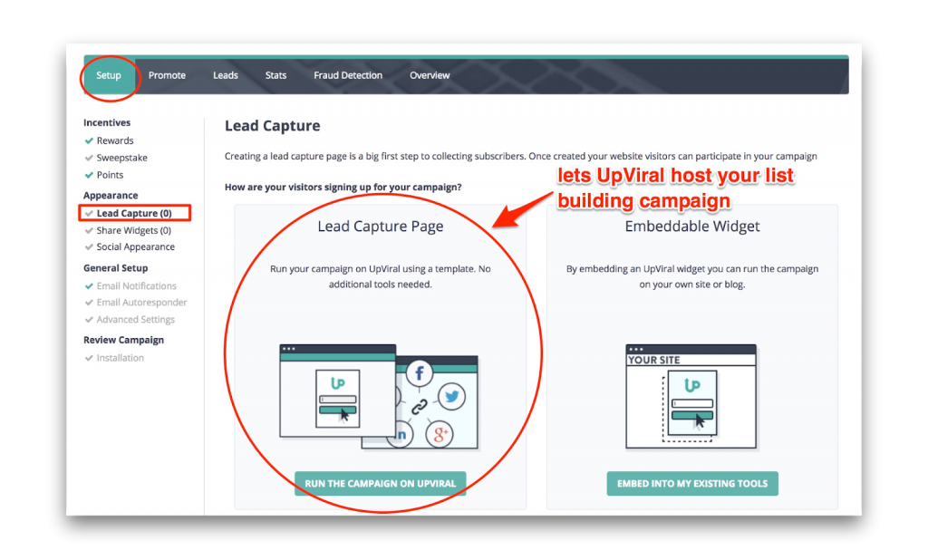Image resolution: width=928 pixels, height=560 pixels.
Task: Click the Google Plus icon
Action: [440, 435]
